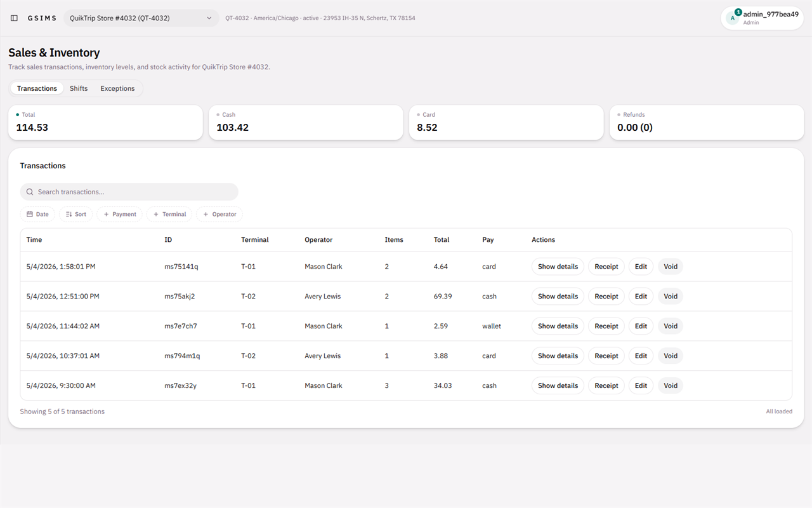
Task: Void transaction ms7e7ch7
Action: point(671,326)
